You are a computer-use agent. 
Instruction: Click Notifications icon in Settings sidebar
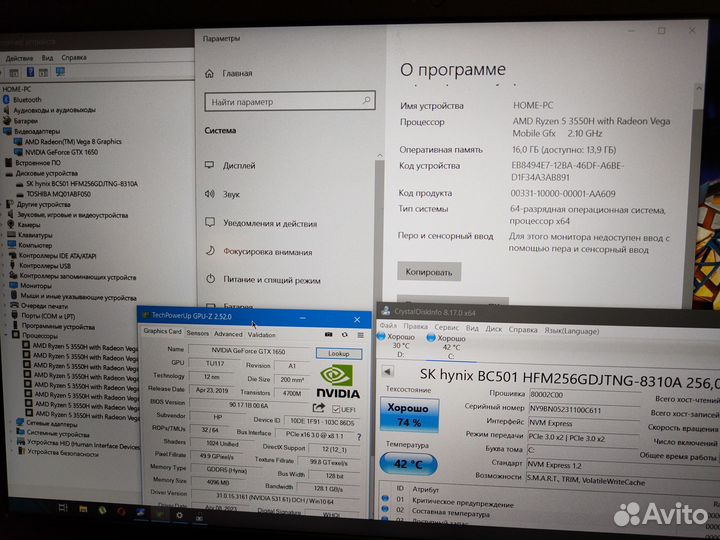tap(210, 222)
